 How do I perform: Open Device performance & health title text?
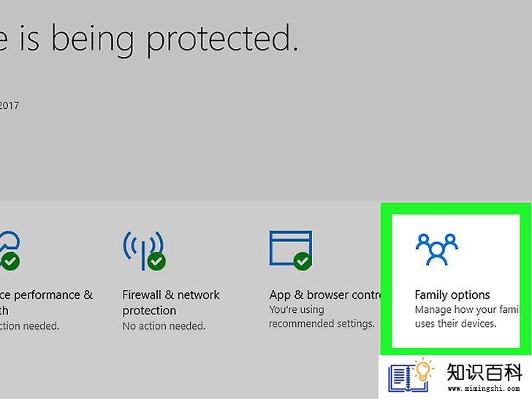pyautogui.click(x=46, y=303)
